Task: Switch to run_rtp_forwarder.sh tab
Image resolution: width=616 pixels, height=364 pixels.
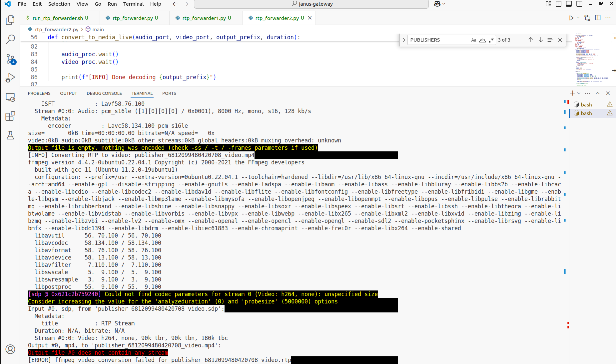Action: (60, 18)
